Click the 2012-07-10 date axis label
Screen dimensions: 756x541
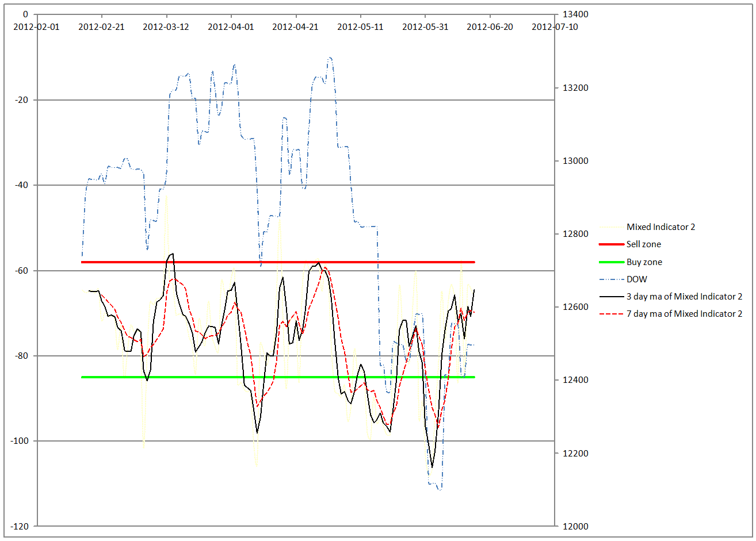(555, 26)
